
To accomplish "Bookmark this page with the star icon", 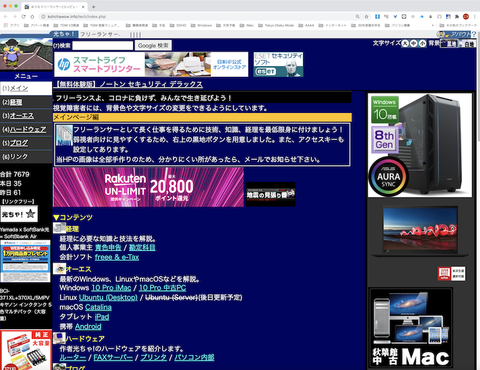I will point(366,16).
